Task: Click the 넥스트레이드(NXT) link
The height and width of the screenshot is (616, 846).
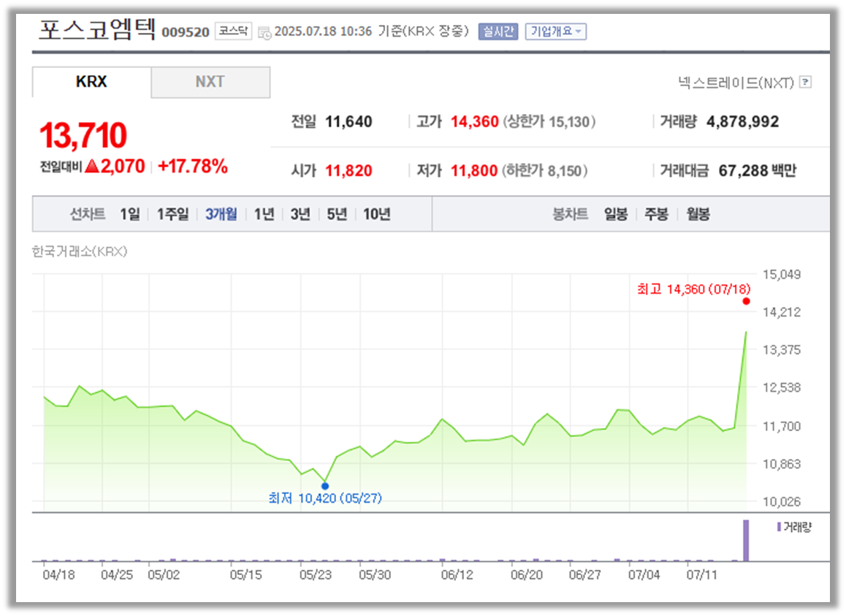Action: coord(736,83)
